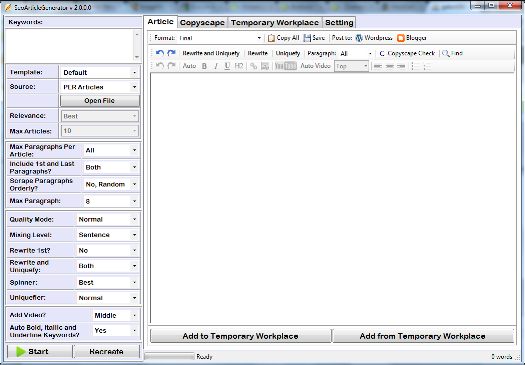Open the Format dropdown
525x365 pixels.
[220, 38]
